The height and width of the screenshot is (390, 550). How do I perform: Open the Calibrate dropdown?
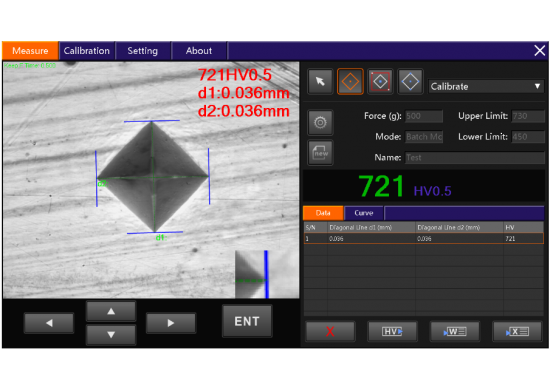(486, 86)
